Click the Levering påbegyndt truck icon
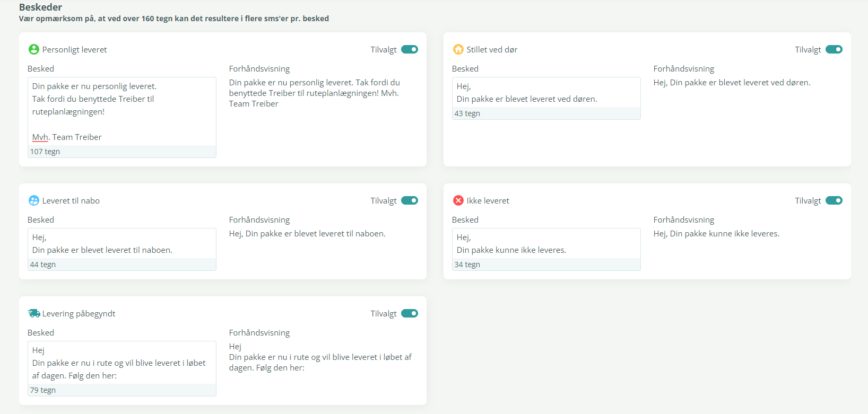Viewport: 868px width, 414px height. (x=34, y=313)
